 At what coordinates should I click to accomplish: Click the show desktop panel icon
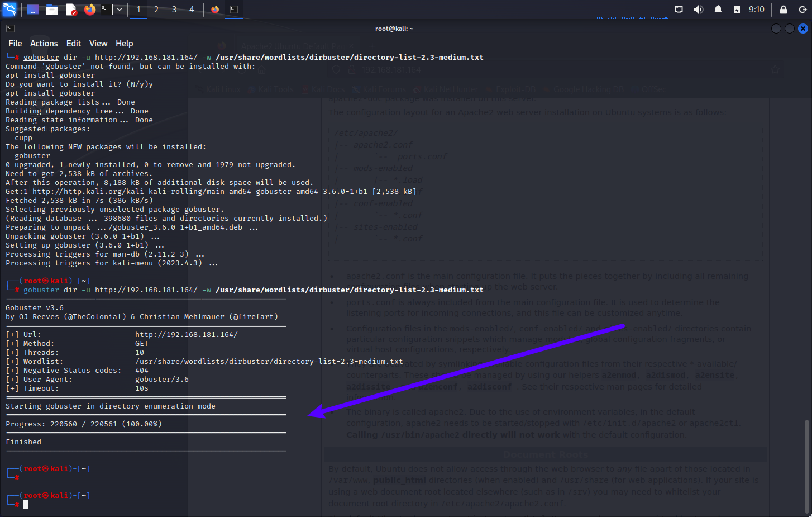[x=33, y=10]
